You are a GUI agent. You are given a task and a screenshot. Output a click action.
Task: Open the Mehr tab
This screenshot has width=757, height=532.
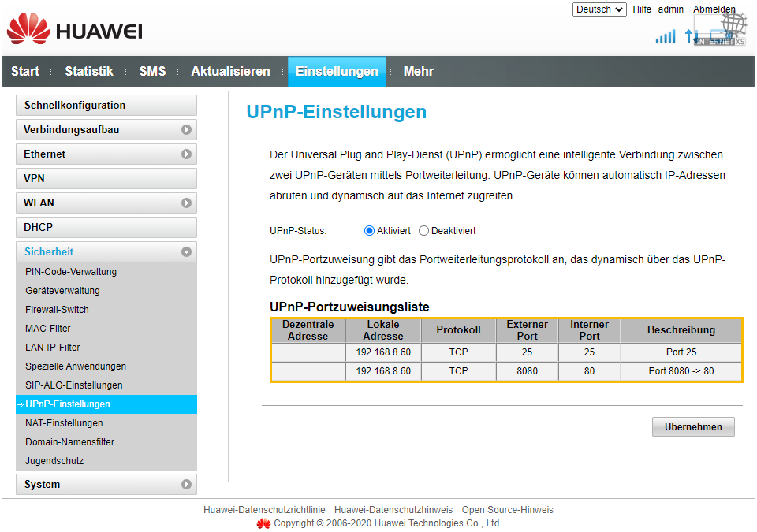click(x=419, y=72)
